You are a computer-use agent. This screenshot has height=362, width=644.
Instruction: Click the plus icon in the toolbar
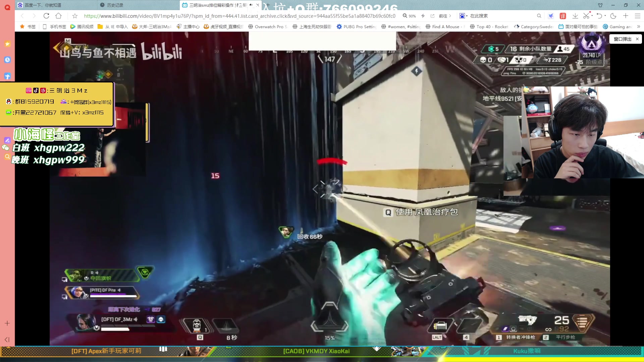[x=626, y=16]
